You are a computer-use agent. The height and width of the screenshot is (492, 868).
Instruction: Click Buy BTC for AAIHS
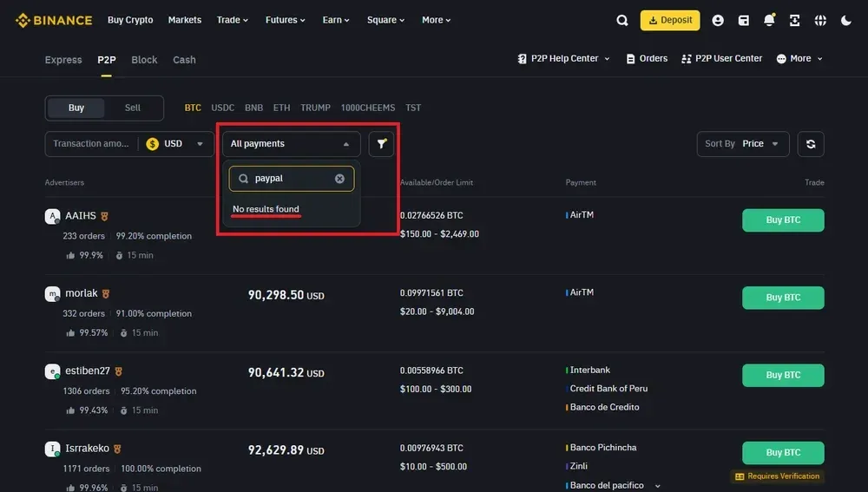click(x=783, y=220)
